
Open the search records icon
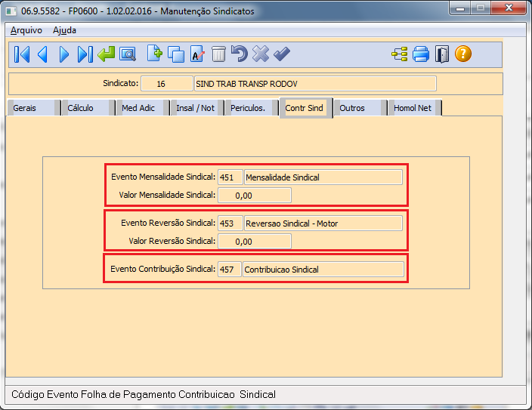coord(128,54)
